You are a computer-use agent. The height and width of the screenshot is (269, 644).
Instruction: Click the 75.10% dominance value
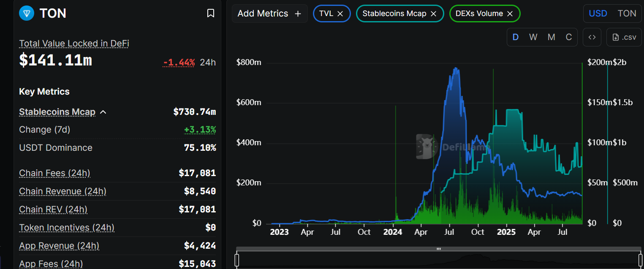click(200, 148)
